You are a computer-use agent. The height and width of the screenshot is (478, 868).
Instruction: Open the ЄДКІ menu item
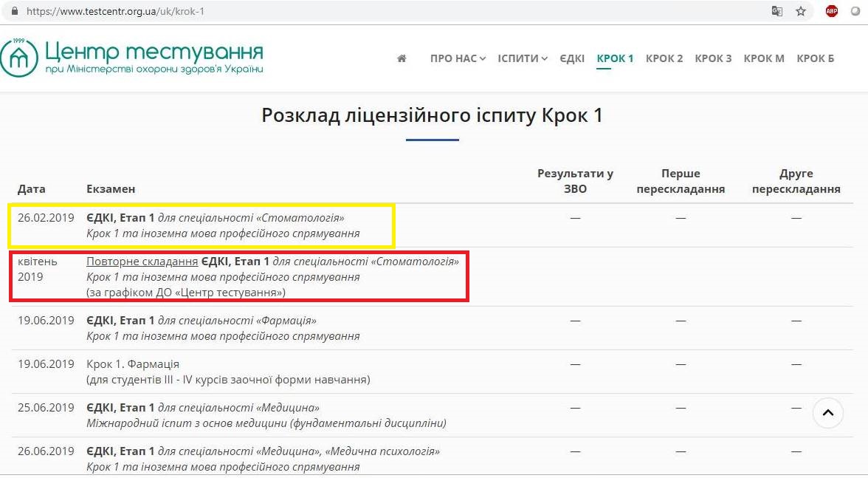click(x=572, y=58)
